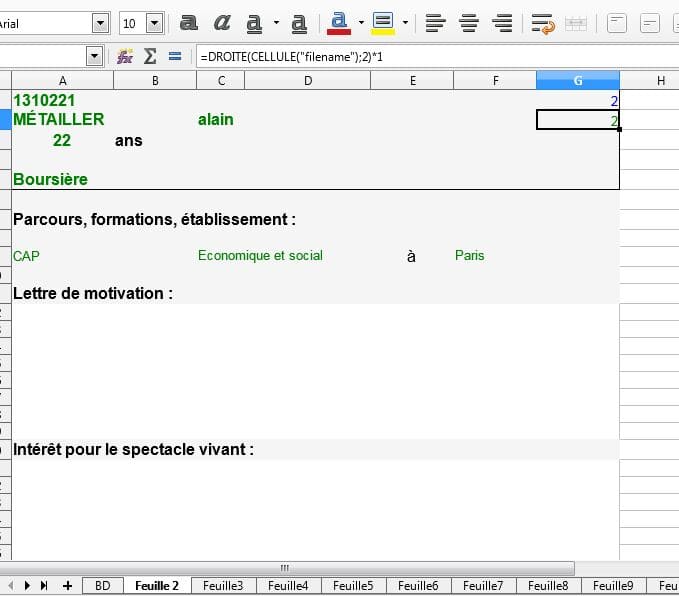Screen dimensions: 679x596
Task: Click the Sum sigma icon
Action: (x=150, y=56)
